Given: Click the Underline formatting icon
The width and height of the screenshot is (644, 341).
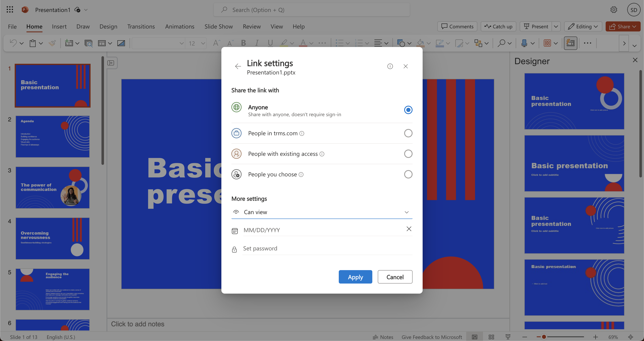Looking at the screenshot, I should (x=270, y=43).
